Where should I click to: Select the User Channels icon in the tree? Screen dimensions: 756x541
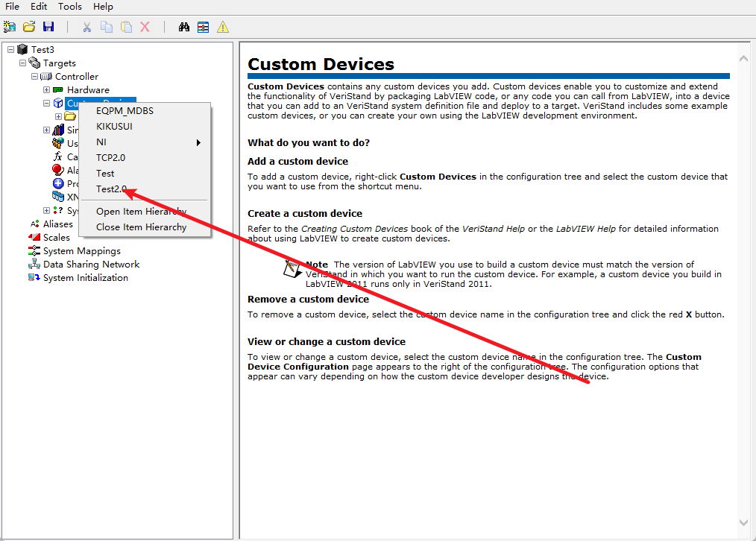point(58,143)
